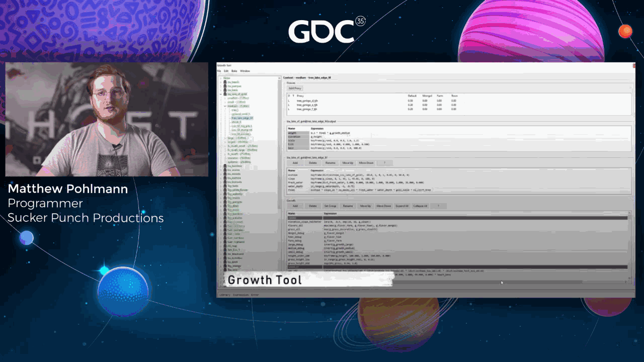Click Rename above the ecotope variables list

click(330, 163)
